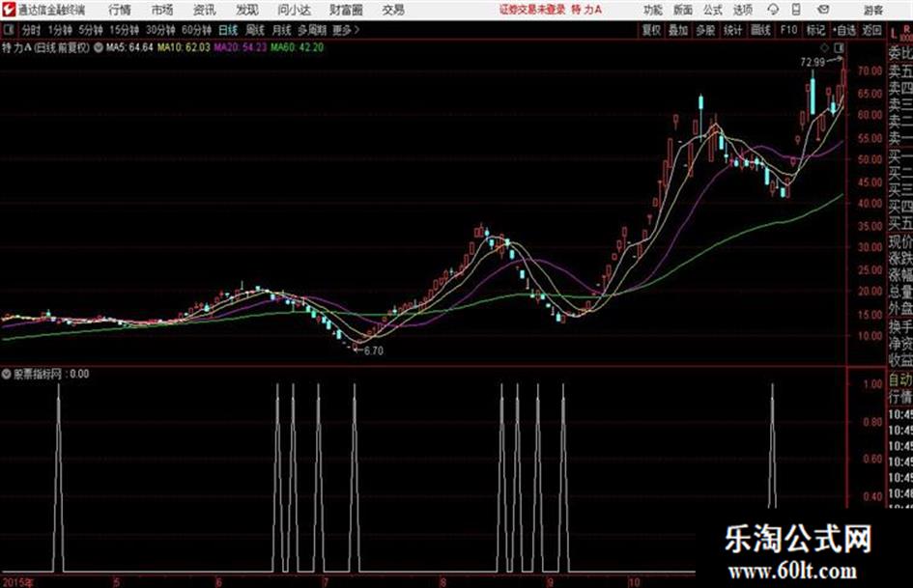Click the 6.70 low price label
The width and height of the screenshot is (913, 588).
[x=373, y=351]
